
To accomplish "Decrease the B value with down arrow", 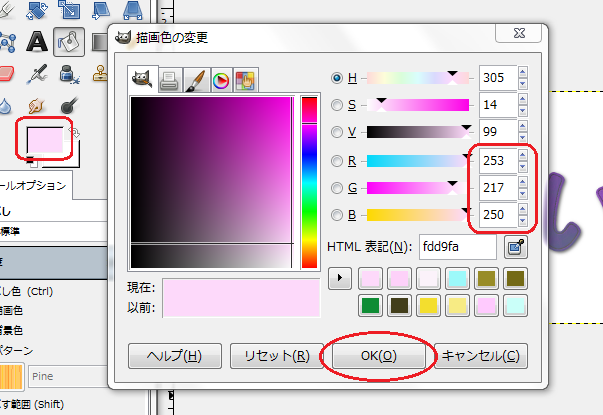I will (x=522, y=220).
